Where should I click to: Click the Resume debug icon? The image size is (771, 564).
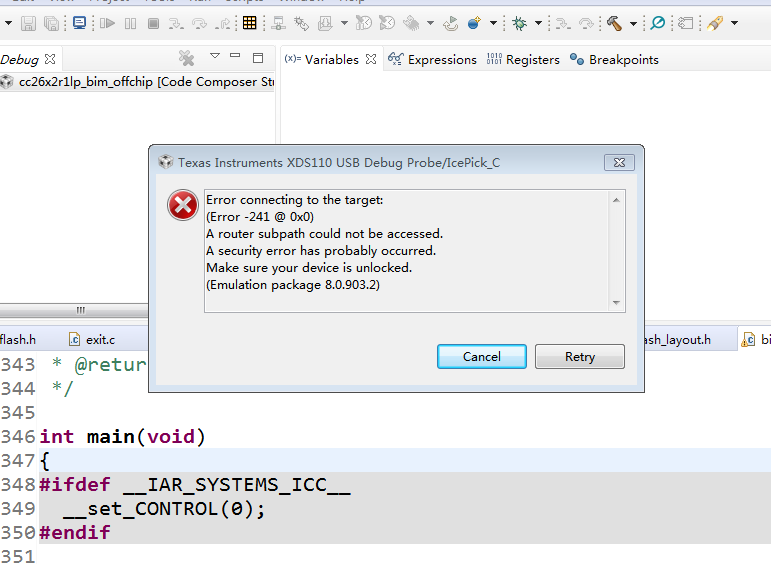[x=107, y=23]
